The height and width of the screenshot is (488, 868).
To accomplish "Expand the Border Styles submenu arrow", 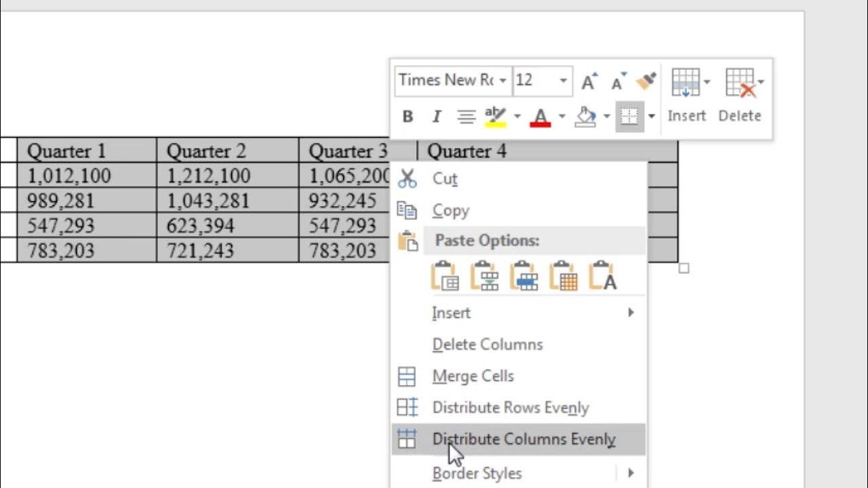I will click(x=631, y=472).
